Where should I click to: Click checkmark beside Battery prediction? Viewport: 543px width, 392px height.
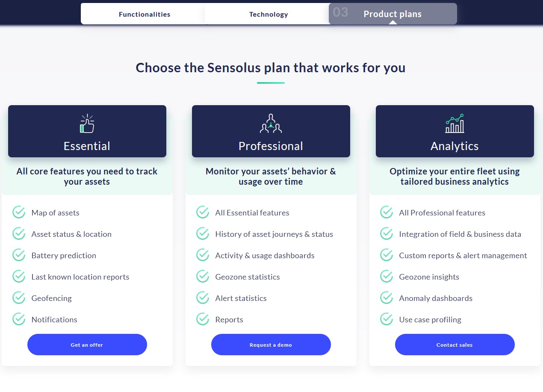pos(19,255)
